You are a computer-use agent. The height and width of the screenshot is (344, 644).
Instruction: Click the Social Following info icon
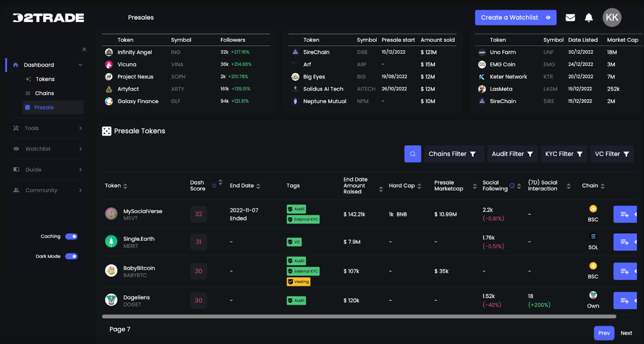pos(512,186)
